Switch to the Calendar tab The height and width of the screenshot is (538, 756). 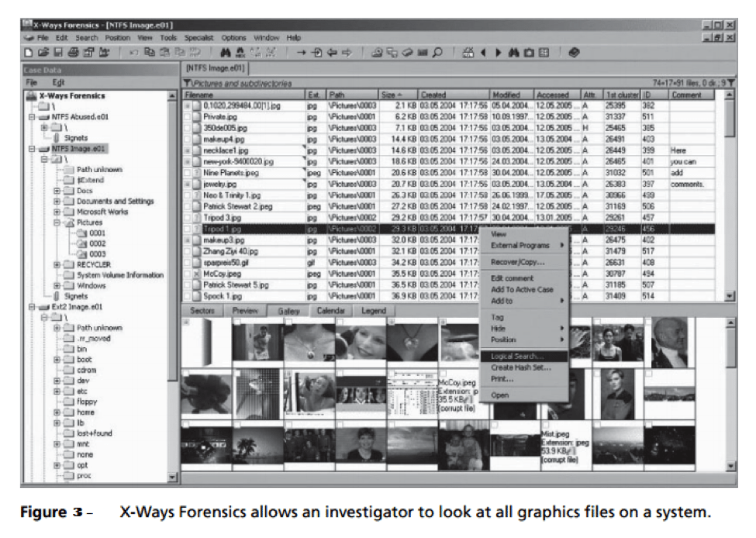(x=332, y=311)
